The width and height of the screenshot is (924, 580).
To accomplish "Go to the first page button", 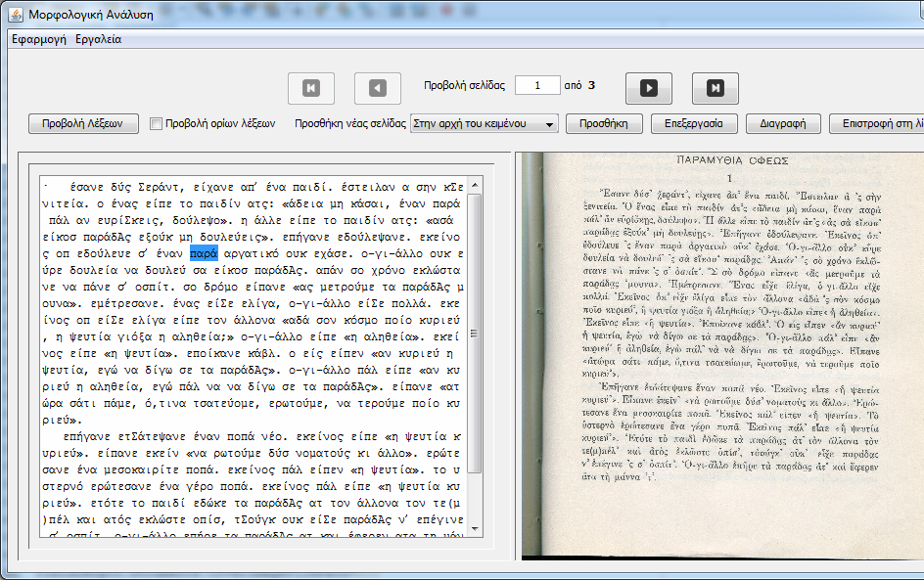I will point(311,88).
